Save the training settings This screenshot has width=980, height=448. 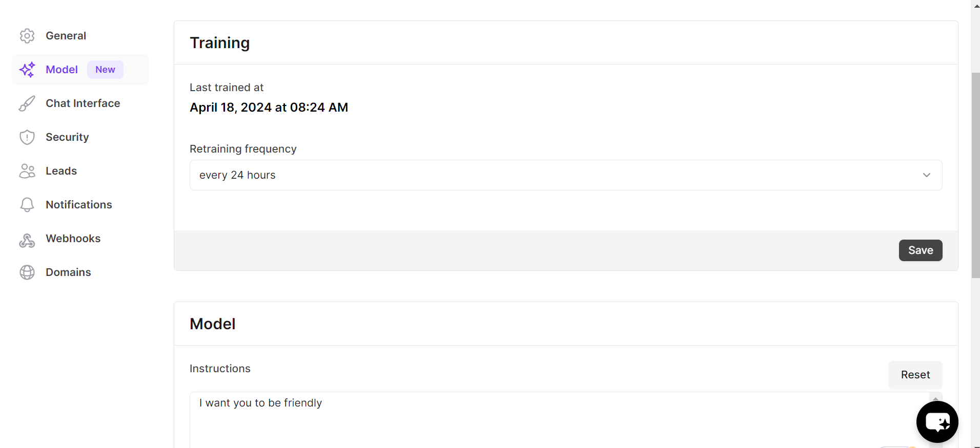pyautogui.click(x=920, y=250)
